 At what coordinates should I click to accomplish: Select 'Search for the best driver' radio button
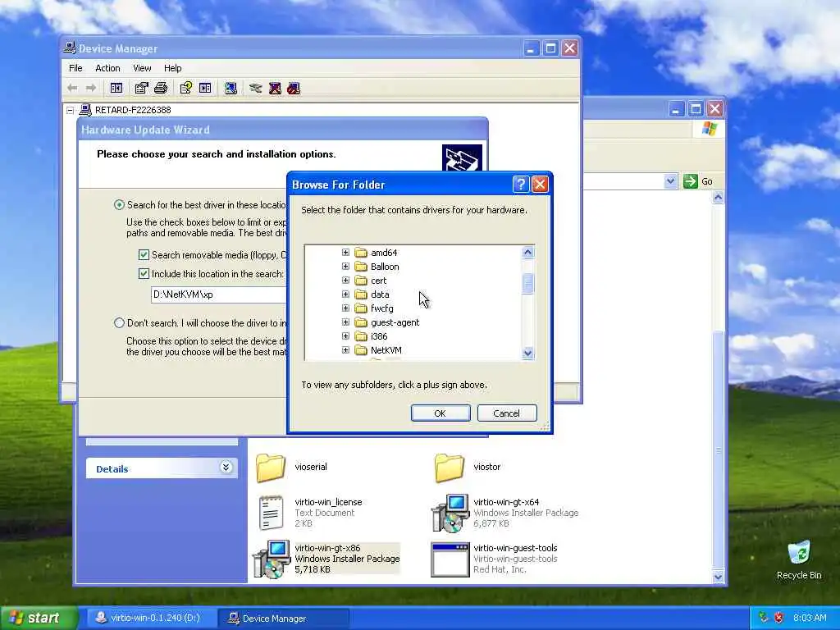pyautogui.click(x=119, y=204)
